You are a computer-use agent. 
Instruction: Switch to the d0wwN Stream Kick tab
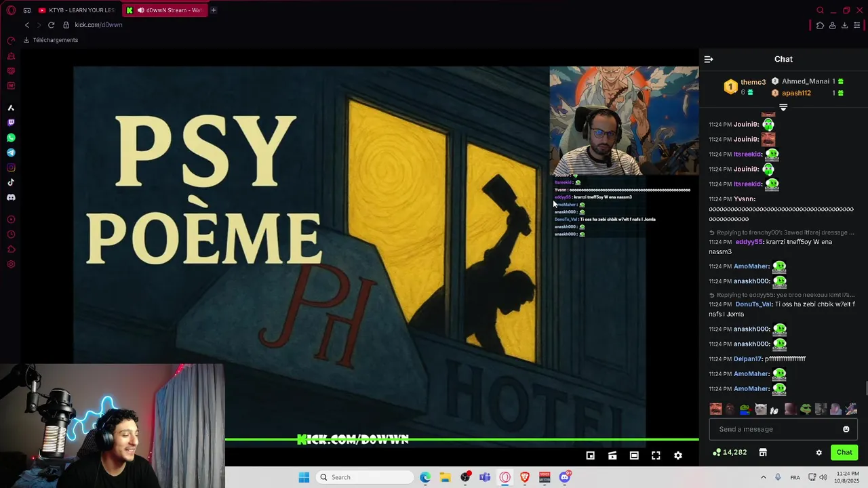pyautogui.click(x=166, y=10)
